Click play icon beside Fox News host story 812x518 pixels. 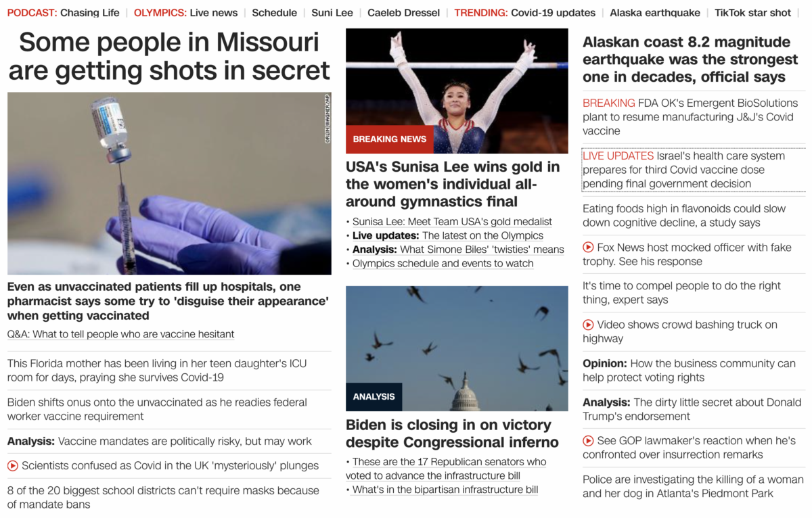click(588, 248)
